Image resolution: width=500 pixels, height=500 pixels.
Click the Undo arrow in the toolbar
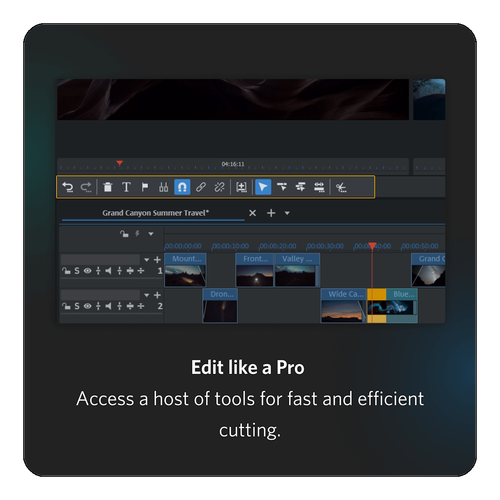(x=68, y=187)
